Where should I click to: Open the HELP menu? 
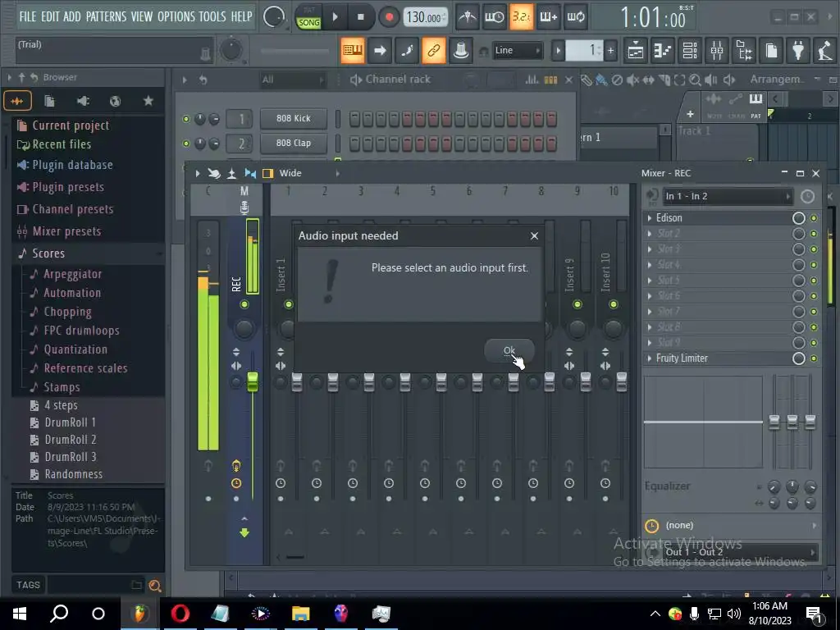pos(242,16)
